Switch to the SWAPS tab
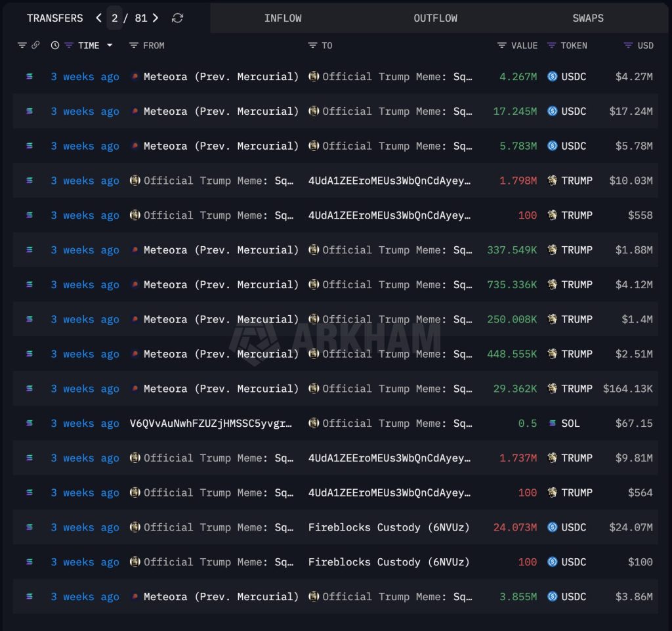The width and height of the screenshot is (672, 631). pyautogui.click(x=587, y=18)
